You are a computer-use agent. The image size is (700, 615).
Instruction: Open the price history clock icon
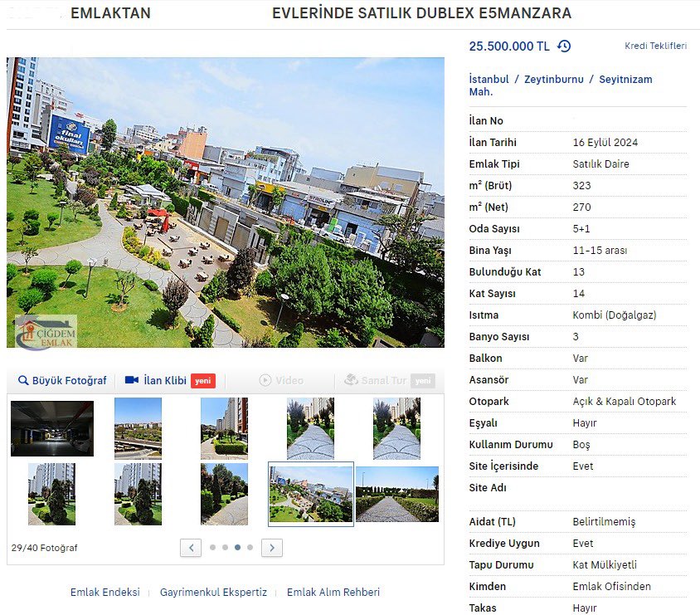(564, 46)
